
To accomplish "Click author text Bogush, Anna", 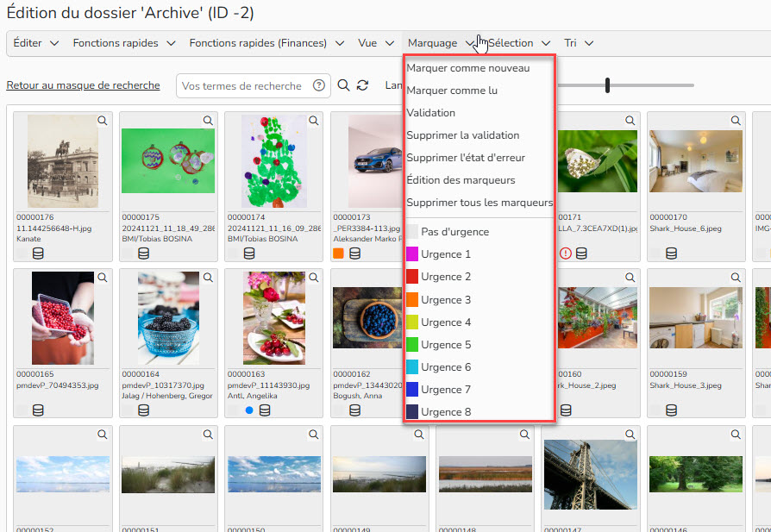I will 358,396.
